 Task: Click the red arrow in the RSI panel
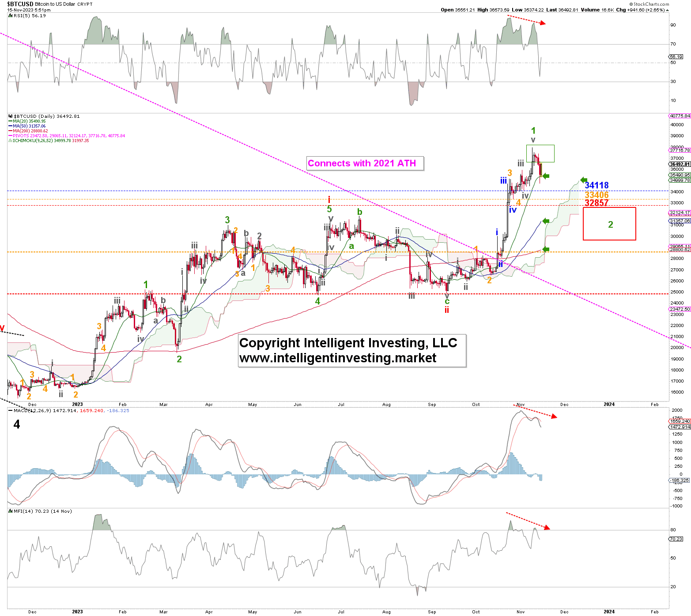coord(526,20)
